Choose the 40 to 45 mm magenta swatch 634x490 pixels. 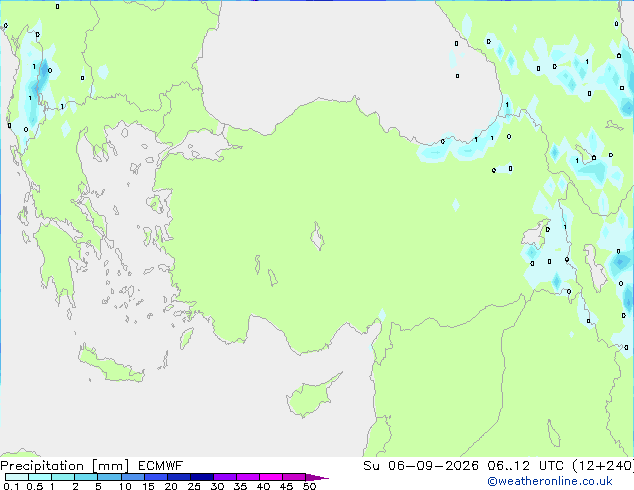(271, 477)
